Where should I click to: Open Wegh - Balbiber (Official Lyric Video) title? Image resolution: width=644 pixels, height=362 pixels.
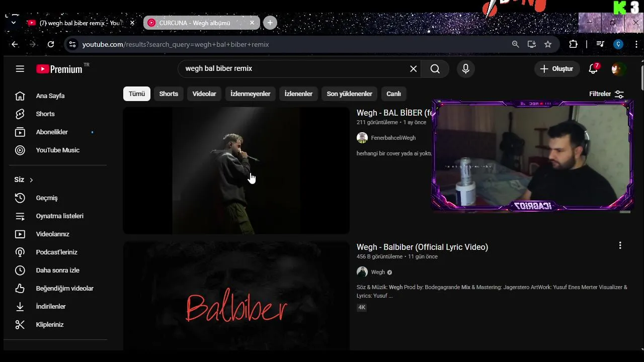(x=422, y=247)
